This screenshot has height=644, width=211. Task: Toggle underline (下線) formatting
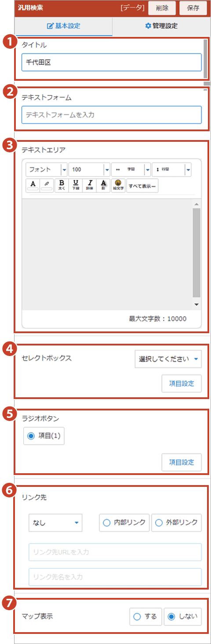[76, 185]
